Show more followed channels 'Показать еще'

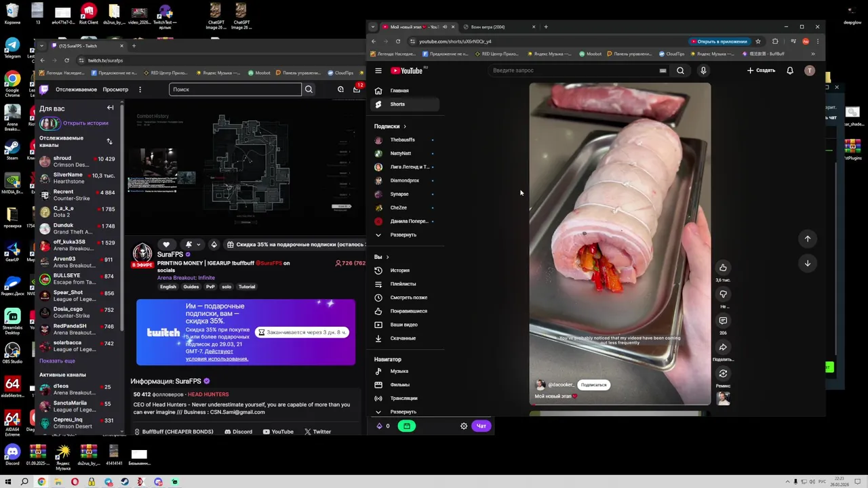point(57,361)
